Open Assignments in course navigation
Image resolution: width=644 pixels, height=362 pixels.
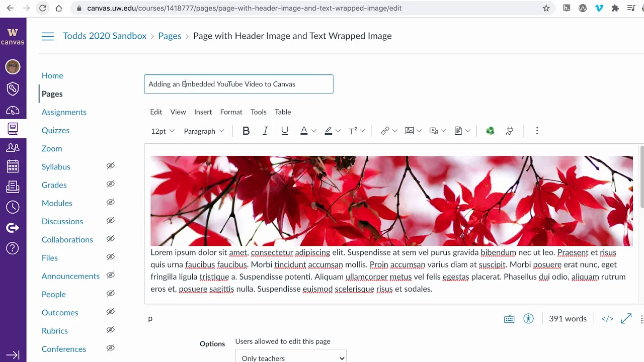[64, 112]
